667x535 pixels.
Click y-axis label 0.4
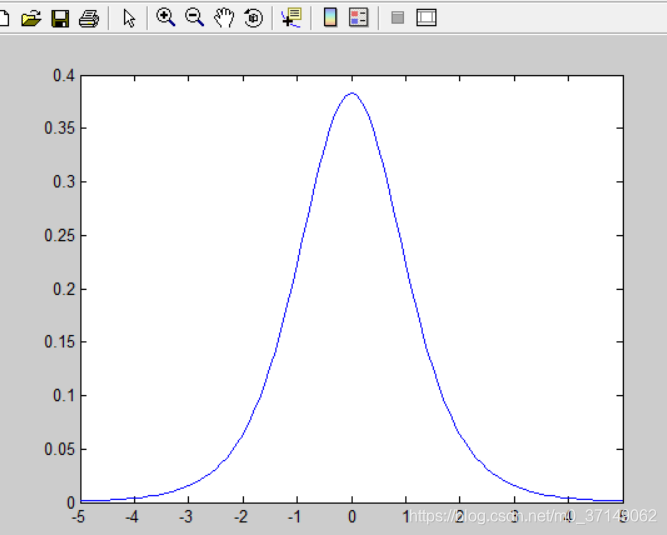pyautogui.click(x=64, y=76)
